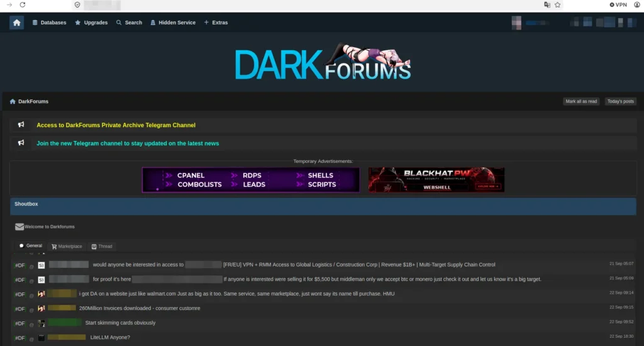Open the browser profile icon
Image resolution: width=644 pixels, height=346 pixels.
[x=637, y=5]
